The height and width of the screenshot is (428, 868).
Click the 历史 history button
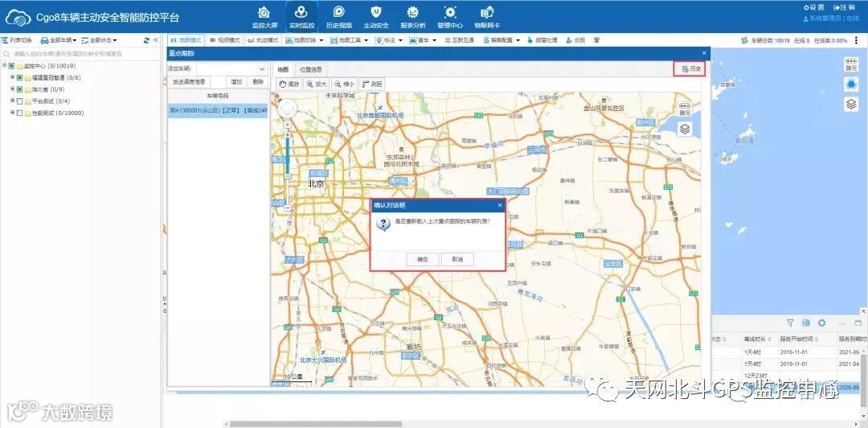(x=690, y=68)
